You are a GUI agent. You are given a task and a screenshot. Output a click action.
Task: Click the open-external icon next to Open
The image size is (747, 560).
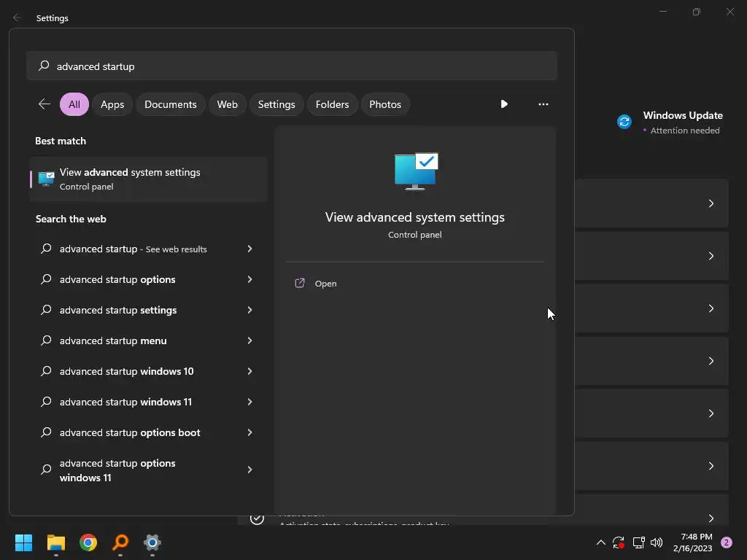300,283
